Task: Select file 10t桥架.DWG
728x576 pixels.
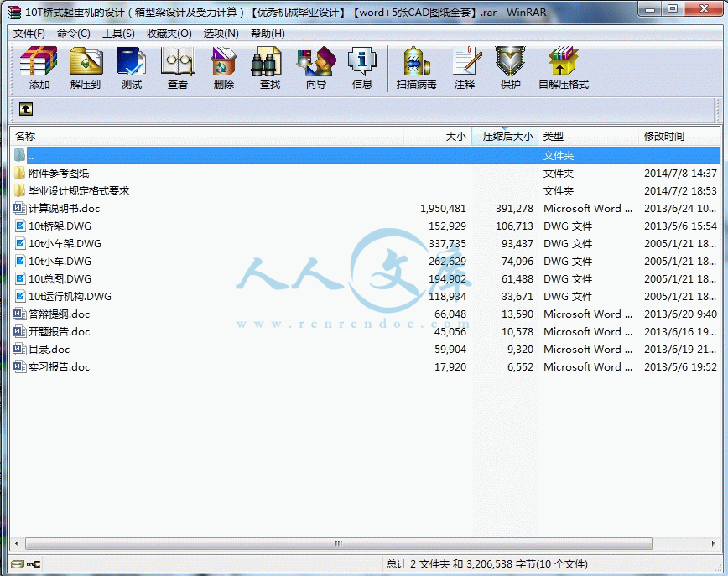Action: pyautogui.click(x=60, y=226)
